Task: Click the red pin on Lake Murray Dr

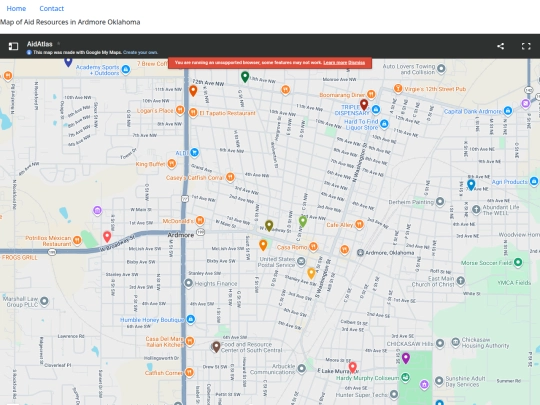Action: [x=352, y=367]
